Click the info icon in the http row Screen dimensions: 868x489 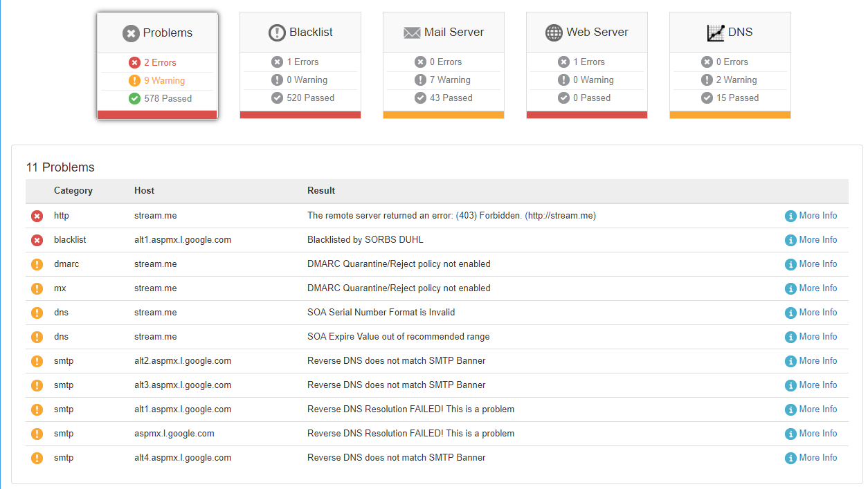(790, 216)
